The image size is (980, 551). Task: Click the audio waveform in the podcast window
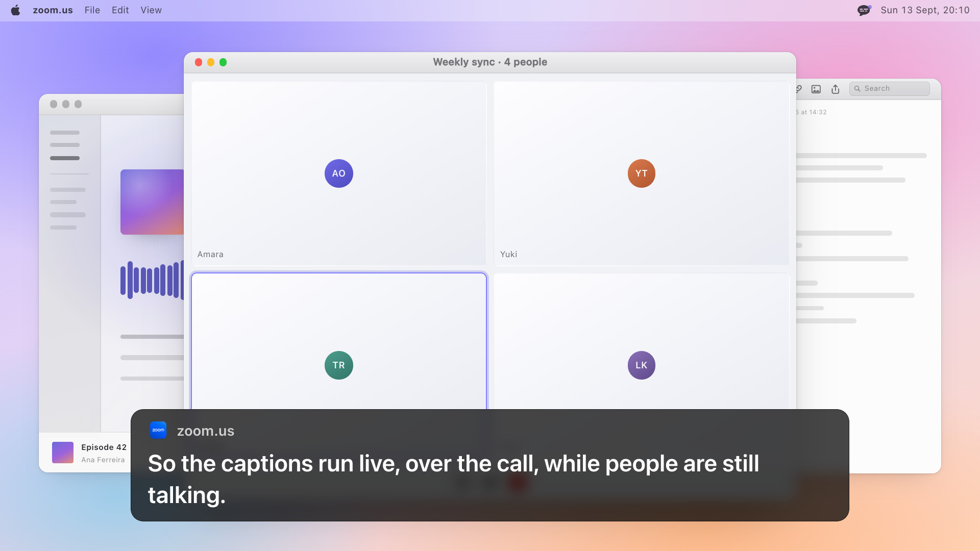coord(152,280)
